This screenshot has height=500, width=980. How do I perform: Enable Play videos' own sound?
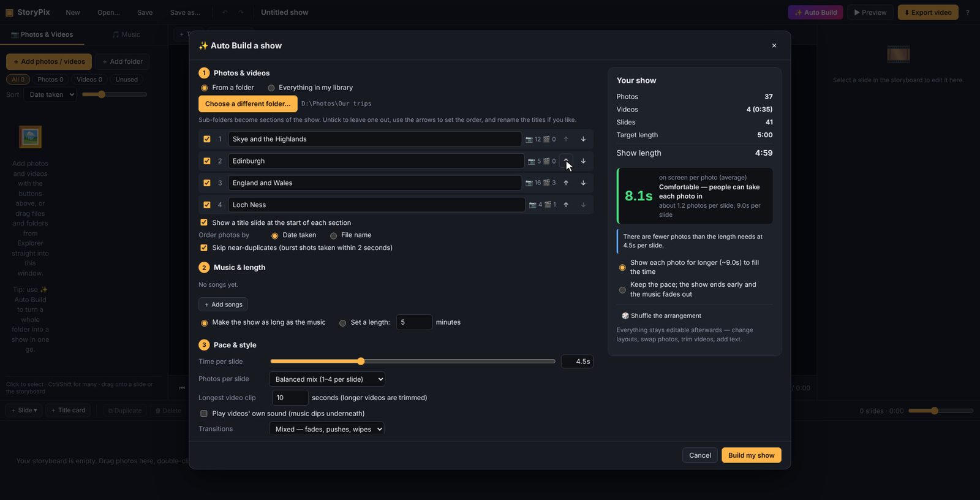coord(204,414)
